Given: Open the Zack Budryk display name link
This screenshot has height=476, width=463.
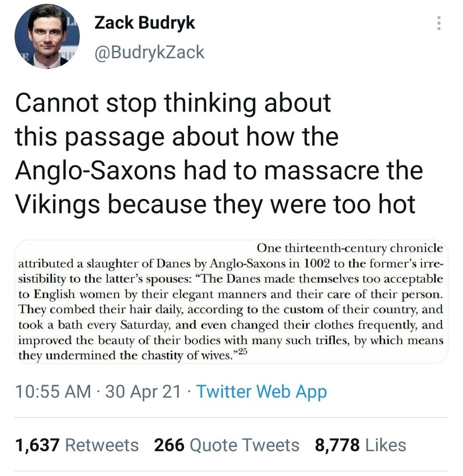Looking at the screenshot, I should tap(145, 23).
